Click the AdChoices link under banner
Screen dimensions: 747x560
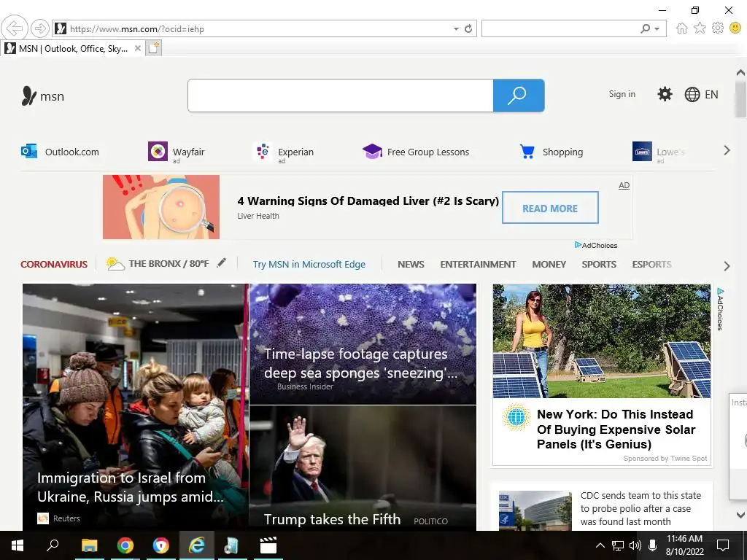point(596,245)
